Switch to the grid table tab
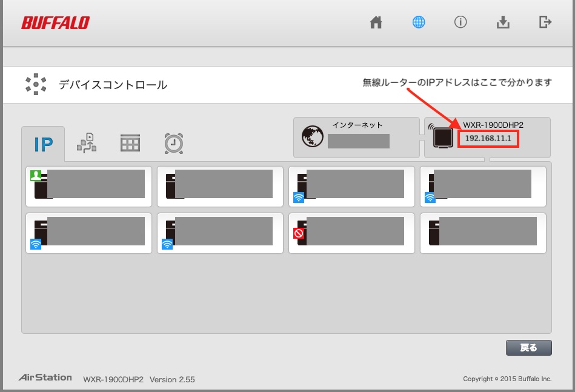Image resolution: width=575 pixels, height=392 pixels. click(x=130, y=143)
